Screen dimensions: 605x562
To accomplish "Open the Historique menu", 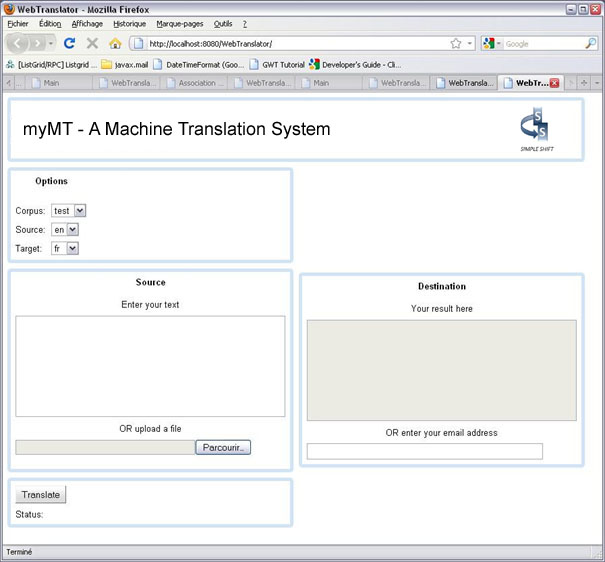I will point(130,24).
